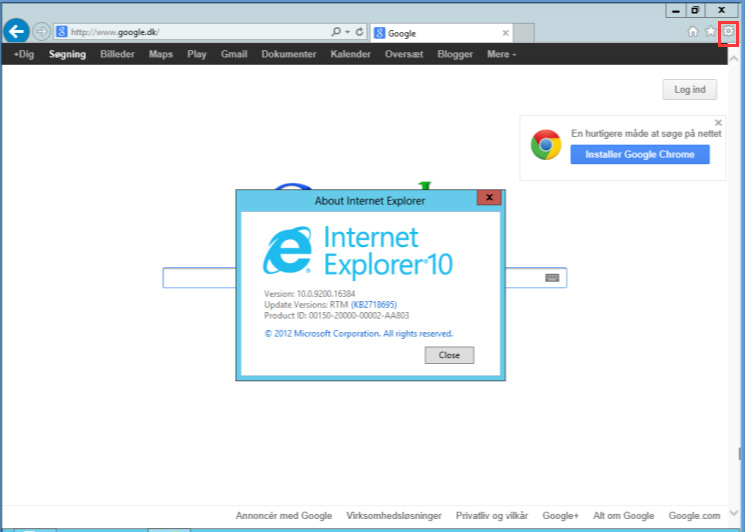This screenshot has width=745, height=532.
Task: Open a new tab
Action: click(524, 33)
